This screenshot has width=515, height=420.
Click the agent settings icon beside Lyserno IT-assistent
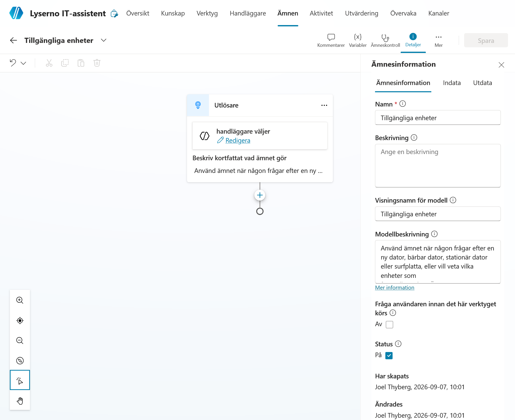coord(114,13)
